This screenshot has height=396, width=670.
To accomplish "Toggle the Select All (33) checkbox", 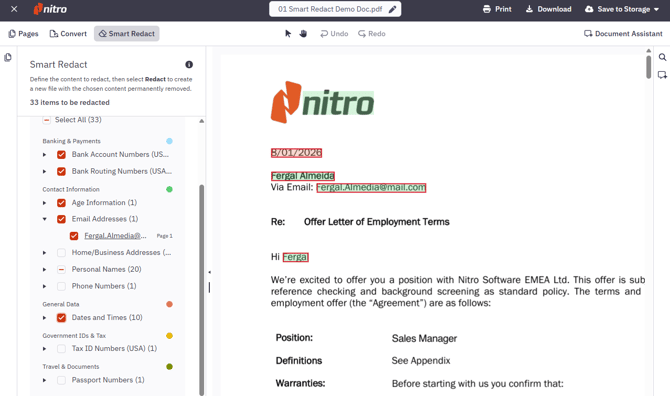I will coord(47,120).
